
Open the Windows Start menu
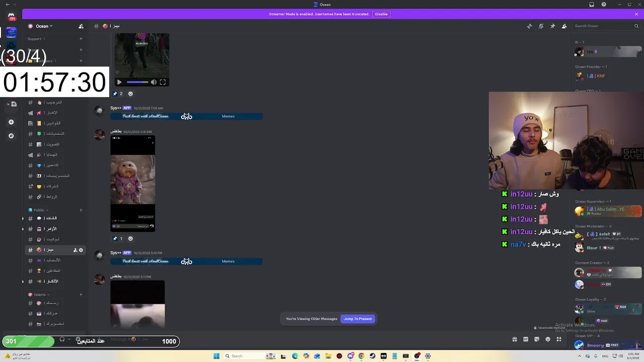tap(216, 356)
